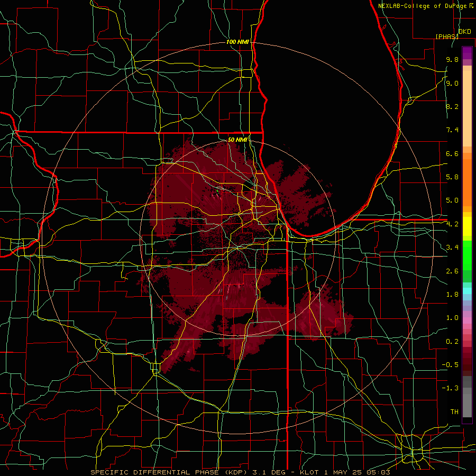Screen dimensions: 476x476
Task: Click the 0.2 legend value
Action: (x=452, y=342)
